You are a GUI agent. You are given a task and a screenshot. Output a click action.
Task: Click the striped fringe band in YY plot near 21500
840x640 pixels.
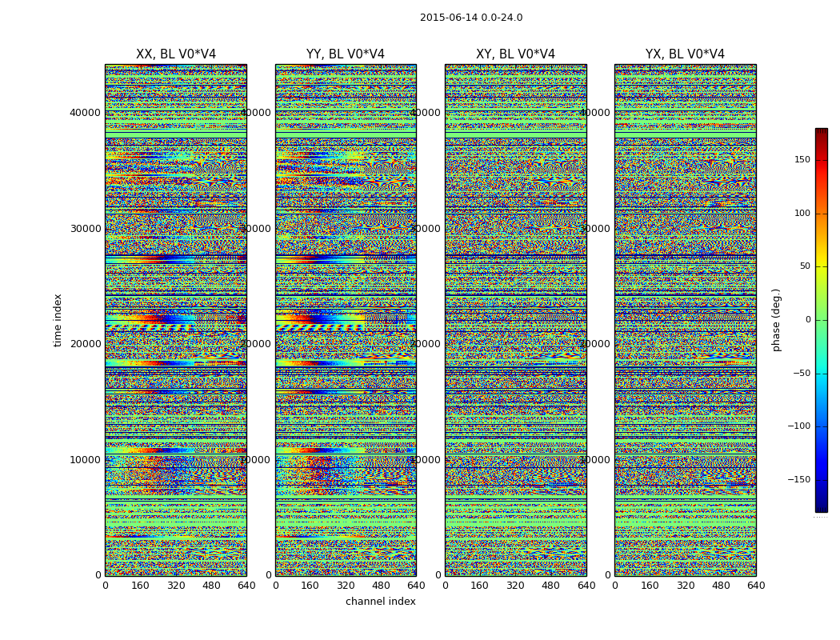click(x=320, y=327)
